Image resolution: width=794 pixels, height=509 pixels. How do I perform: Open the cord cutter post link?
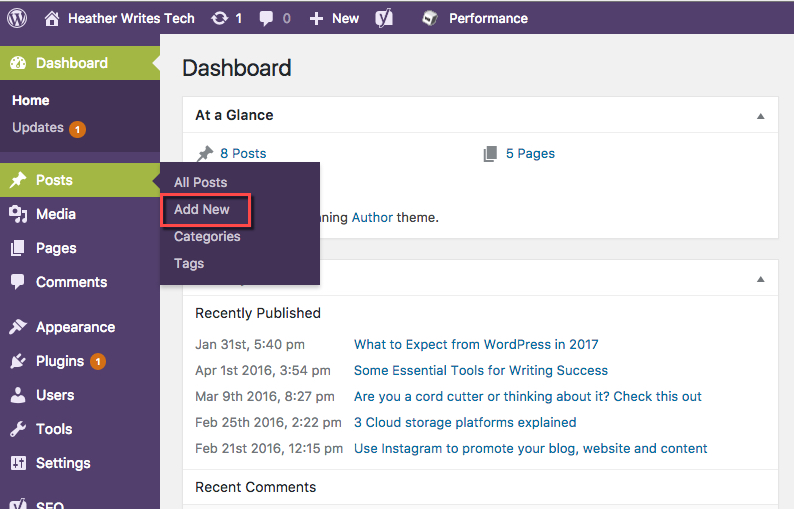point(528,397)
